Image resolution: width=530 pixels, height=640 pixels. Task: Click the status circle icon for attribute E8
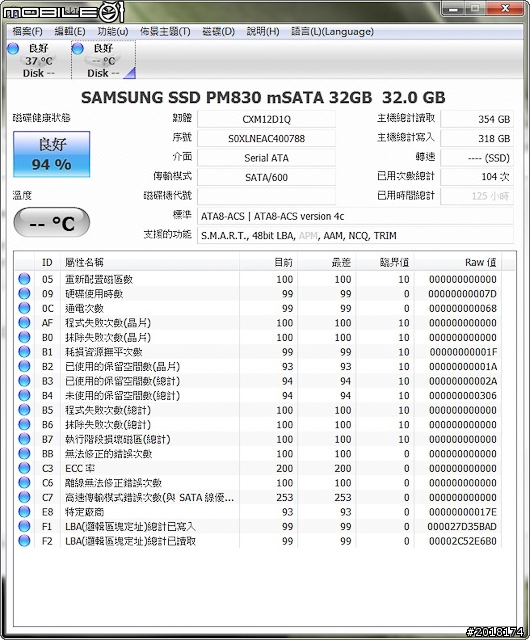point(24,512)
